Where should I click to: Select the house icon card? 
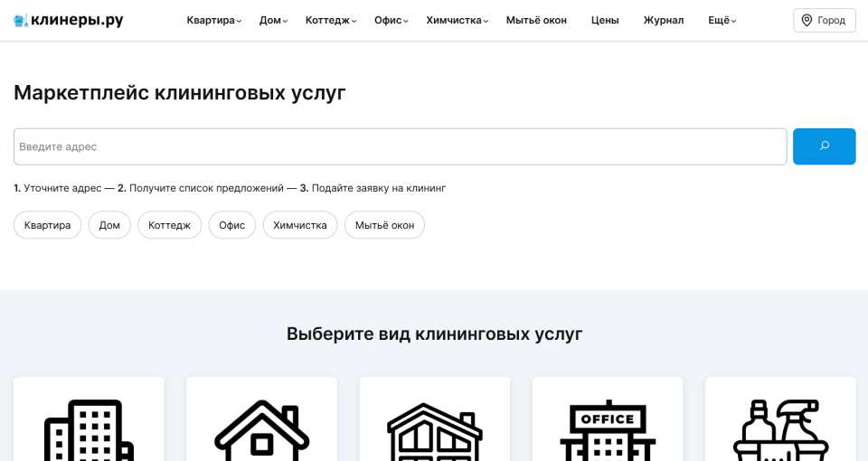tap(262, 419)
